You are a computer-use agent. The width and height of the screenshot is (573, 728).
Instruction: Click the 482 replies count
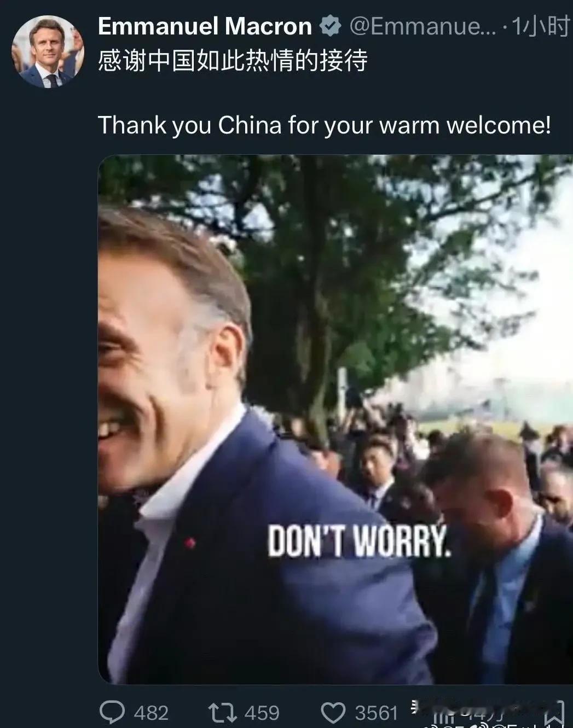[151, 713]
